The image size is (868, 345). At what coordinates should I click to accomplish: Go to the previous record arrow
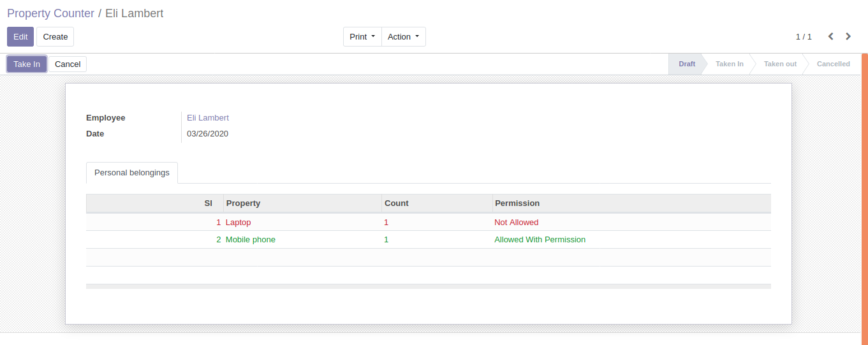click(830, 36)
